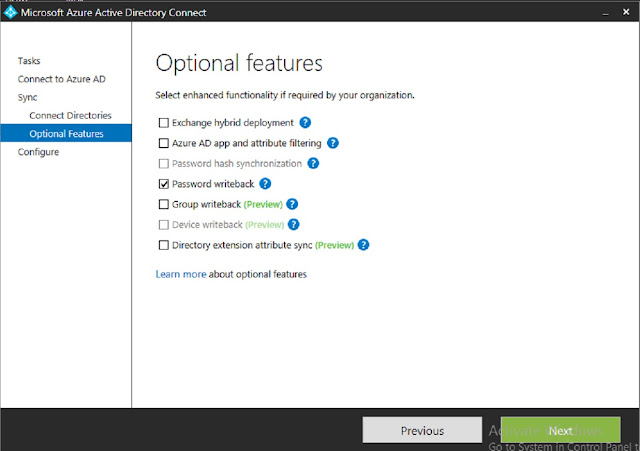The width and height of the screenshot is (640, 451).
Task: Click the Device writeback checkbox
Action: coord(164,225)
